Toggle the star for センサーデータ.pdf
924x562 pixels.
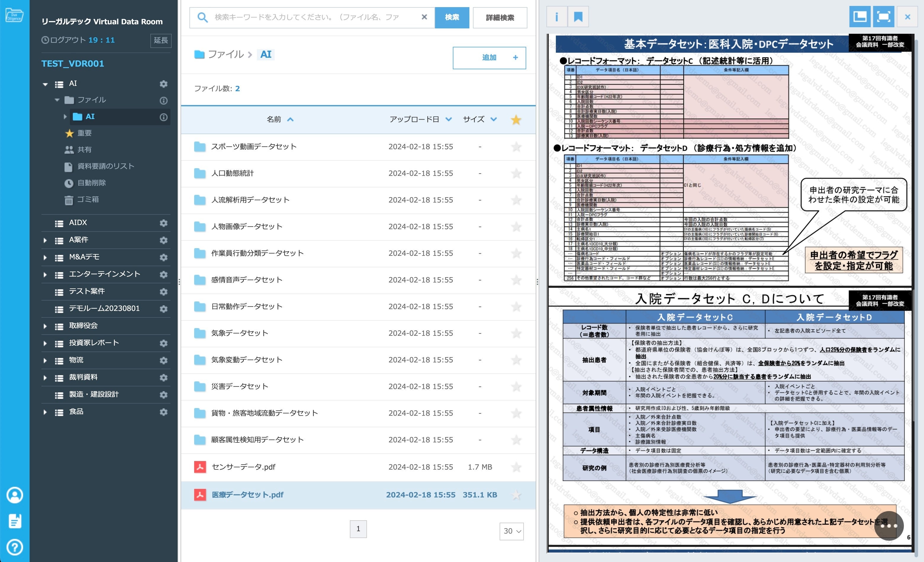tap(516, 467)
